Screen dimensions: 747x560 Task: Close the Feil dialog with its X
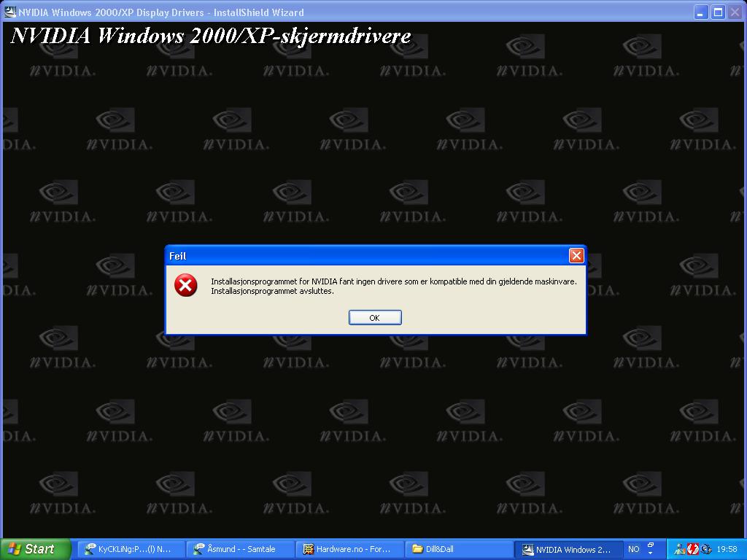(x=576, y=256)
